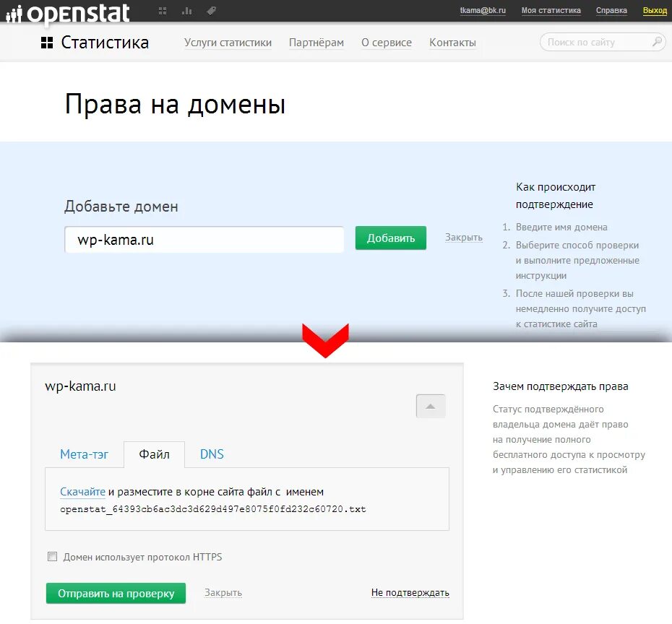The width and height of the screenshot is (672, 624).
Task: Open the bar chart icon in top bar
Action: point(187,11)
